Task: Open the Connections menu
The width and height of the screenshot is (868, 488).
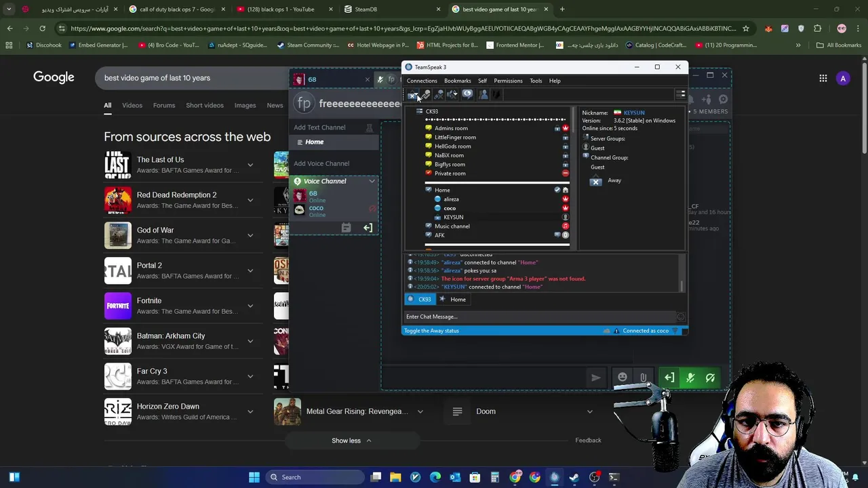Action: (422, 81)
